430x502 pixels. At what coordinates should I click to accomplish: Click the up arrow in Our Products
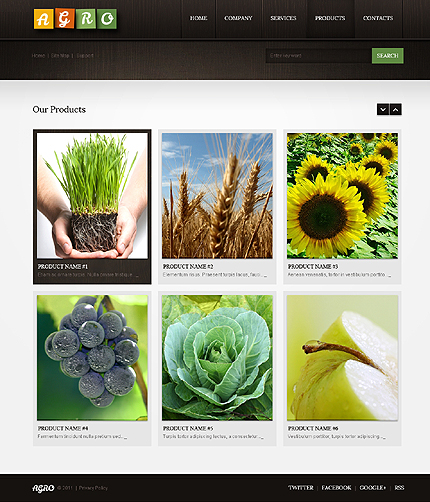(x=396, y=109)
